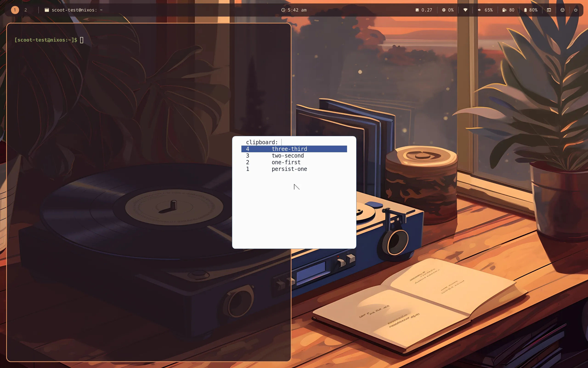Open the Chrome browser icon in the bar
Screen dimensions: 588x368
[x=562, y=10]
